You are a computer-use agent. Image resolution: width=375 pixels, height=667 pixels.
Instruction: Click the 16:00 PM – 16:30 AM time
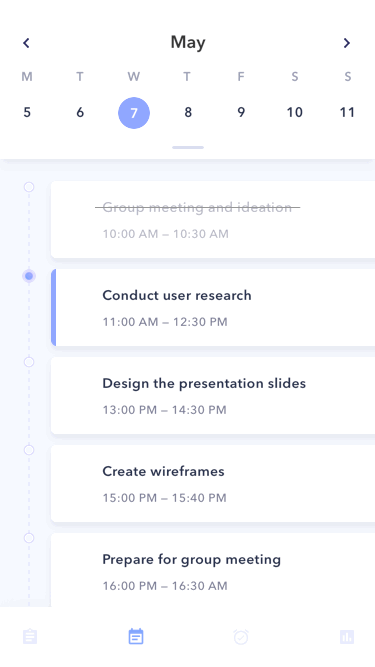click(165, 586)
